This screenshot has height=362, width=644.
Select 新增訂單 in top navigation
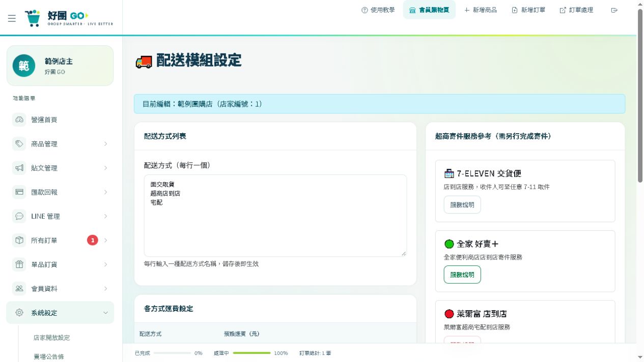point(528,10)
